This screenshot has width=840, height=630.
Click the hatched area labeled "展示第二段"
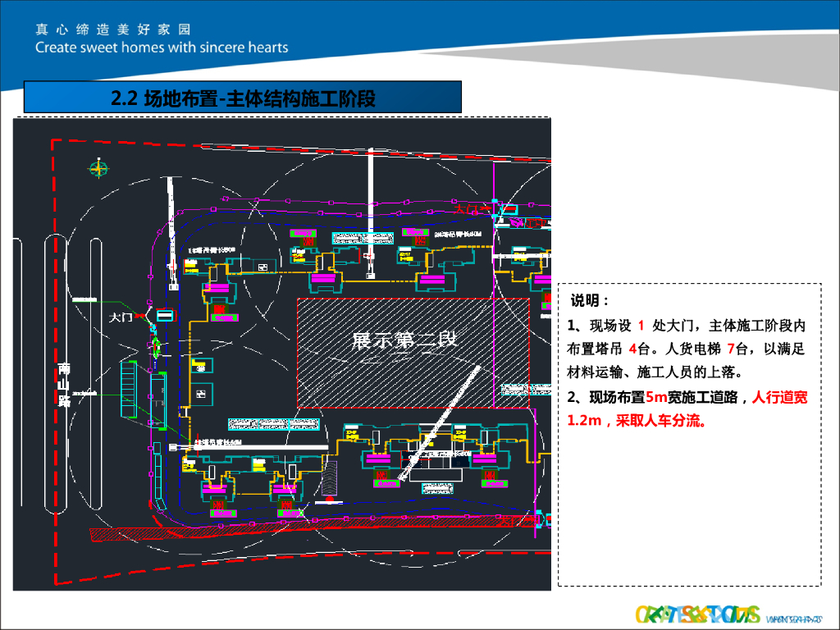[x=413, y=353]
